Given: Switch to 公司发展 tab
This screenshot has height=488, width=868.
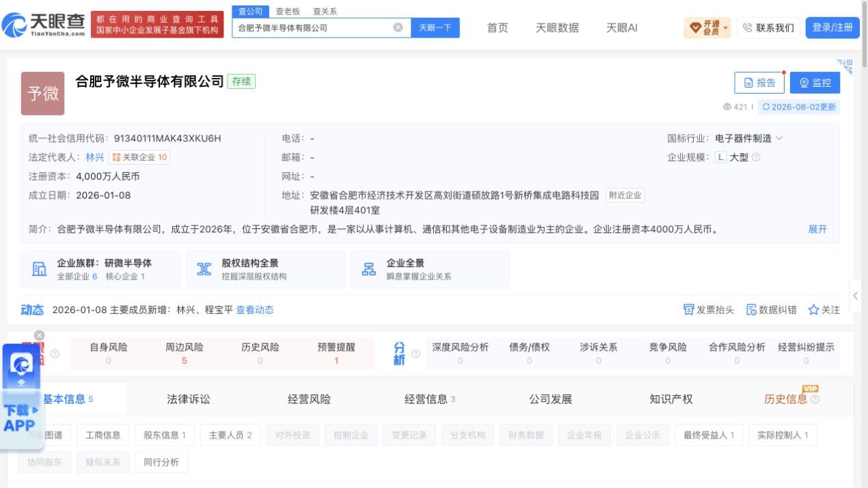Looking at the screenshot, I should tap(551, 399).
